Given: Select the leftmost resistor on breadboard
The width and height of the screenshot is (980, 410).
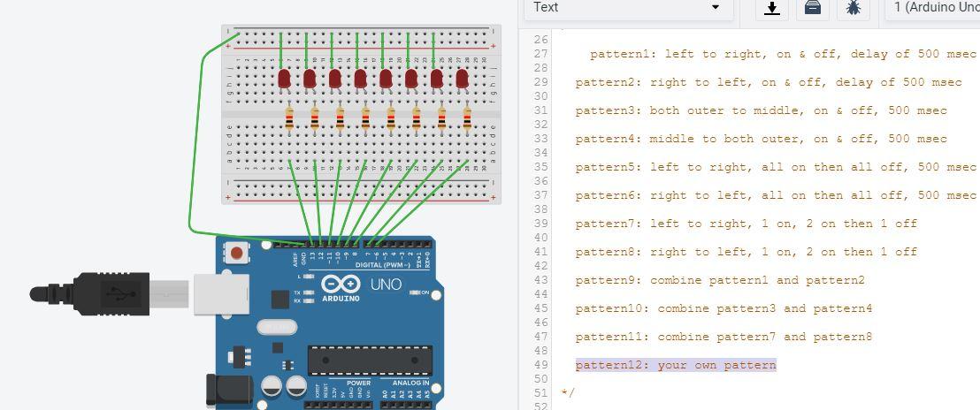Looking at the screenshot, I should (289, 118).
